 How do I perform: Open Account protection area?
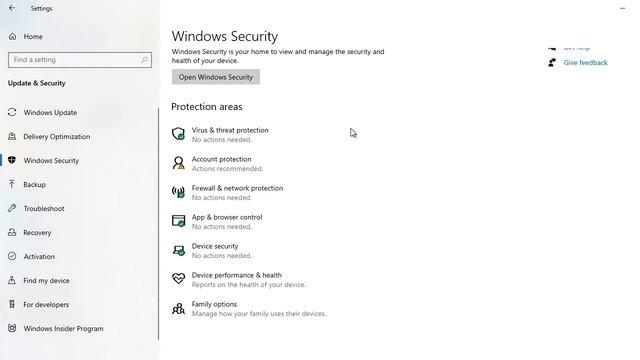pos(222,159)
